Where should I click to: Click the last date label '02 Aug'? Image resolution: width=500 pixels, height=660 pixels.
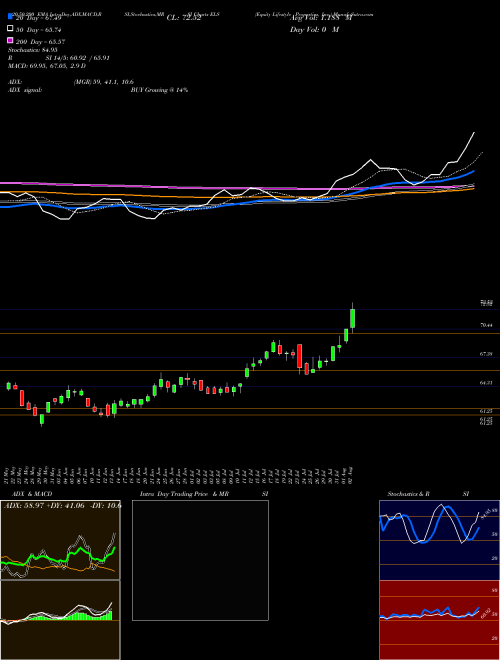pyautogui.click(x=352, y=475)
